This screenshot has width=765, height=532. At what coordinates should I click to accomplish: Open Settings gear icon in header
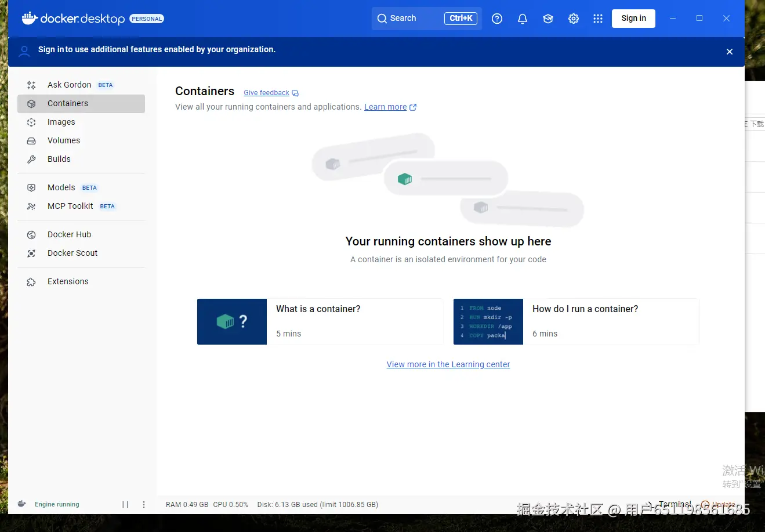574,19
